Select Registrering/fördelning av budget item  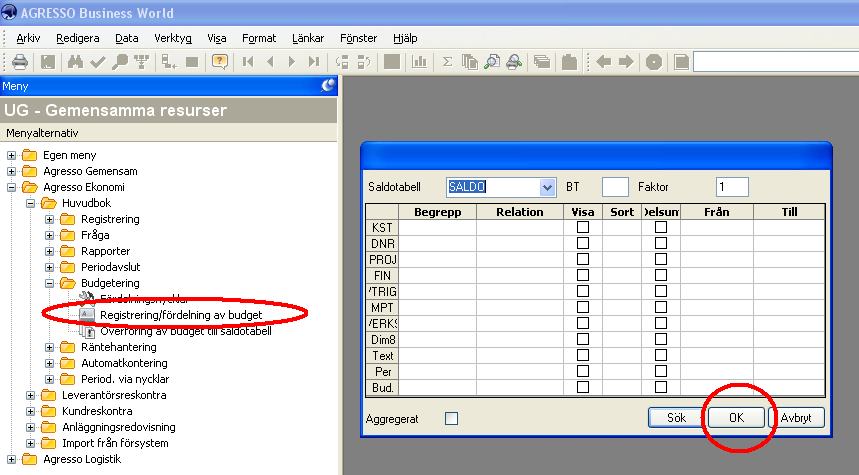pyautogui.click(x=181, y=315)
